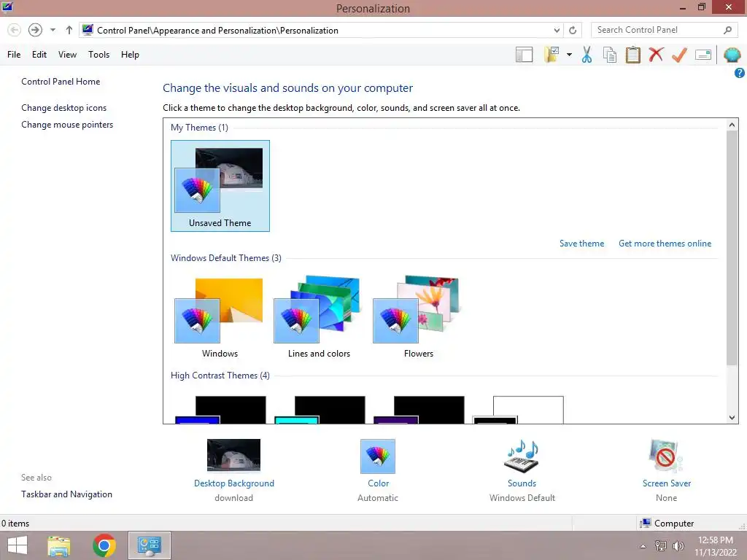The image size is (747, 560).
Task: Click the themes list vertical scrollbar thumb
Action: point(732,248)
